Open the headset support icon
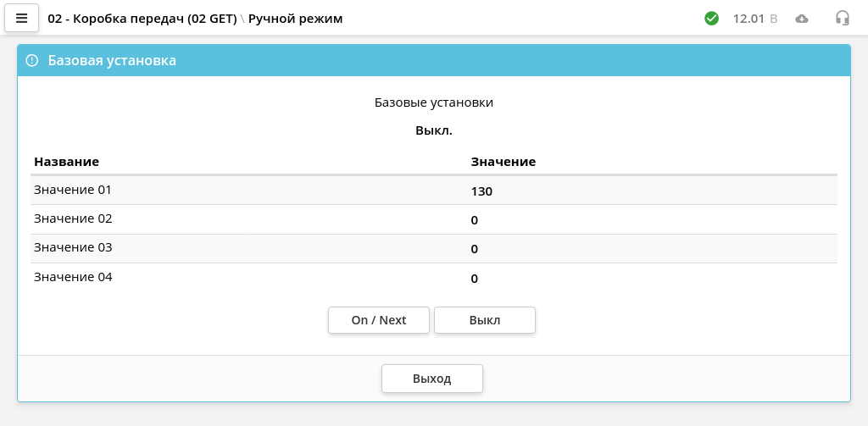Image resolution: width=868 pixels, height=426 pixels. 842,19
